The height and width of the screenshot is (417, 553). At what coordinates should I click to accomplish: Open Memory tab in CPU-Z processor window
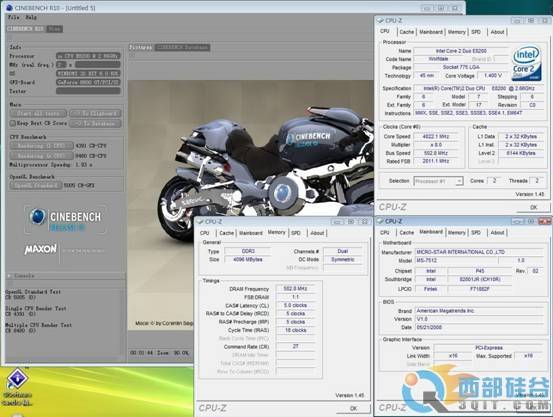(456, 32)
